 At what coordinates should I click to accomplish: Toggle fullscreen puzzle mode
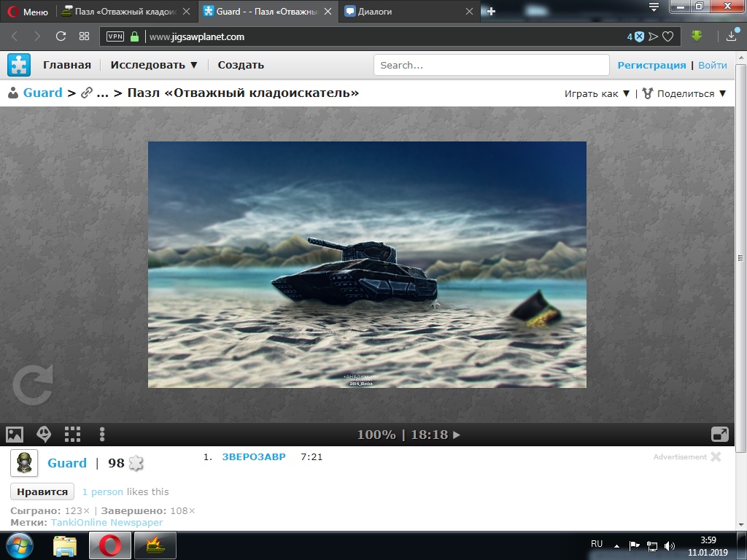point(720,435)
